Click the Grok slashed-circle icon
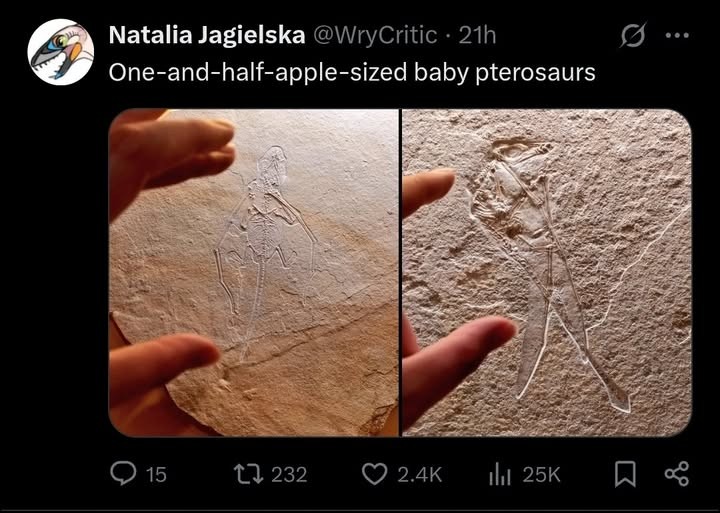 (x=632, y=36)
